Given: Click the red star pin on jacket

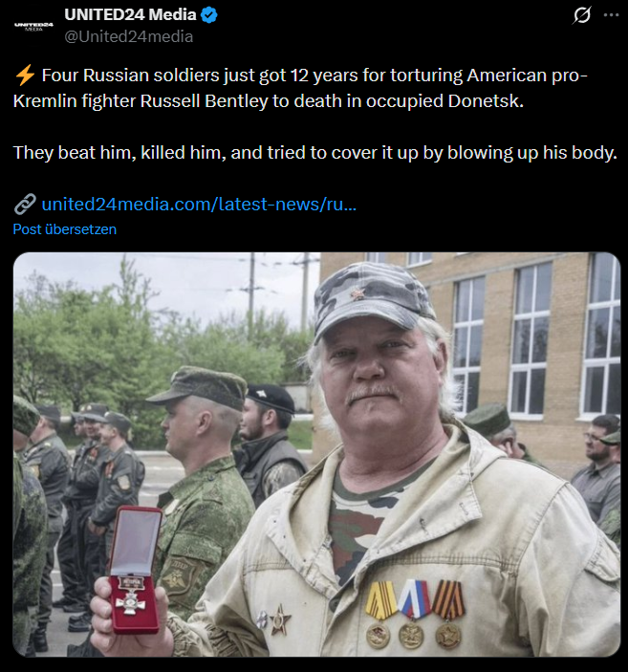Looking at the screenshot, I should [280, 619].
